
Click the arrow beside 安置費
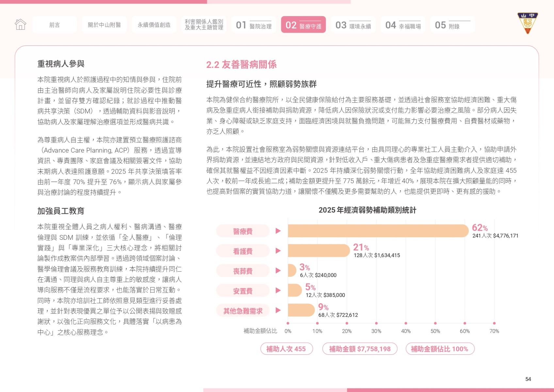click(x=278, y=290)
